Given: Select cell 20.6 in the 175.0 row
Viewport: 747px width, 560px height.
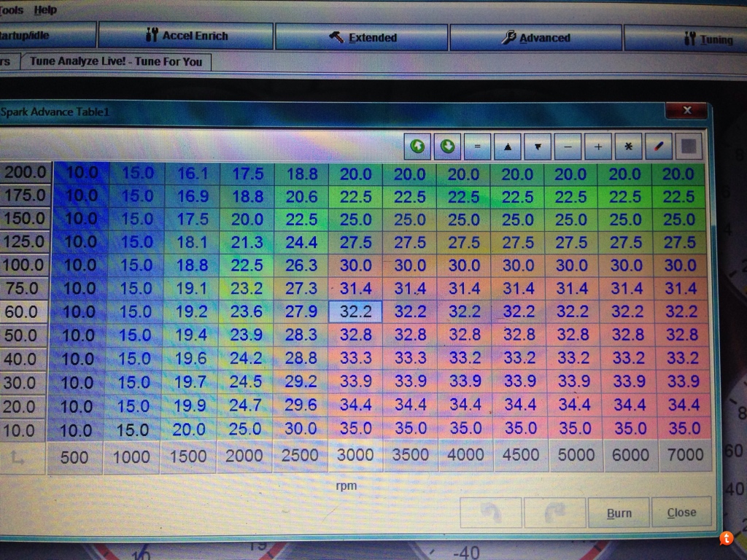Looking at the screenshot, I should 301,197.
